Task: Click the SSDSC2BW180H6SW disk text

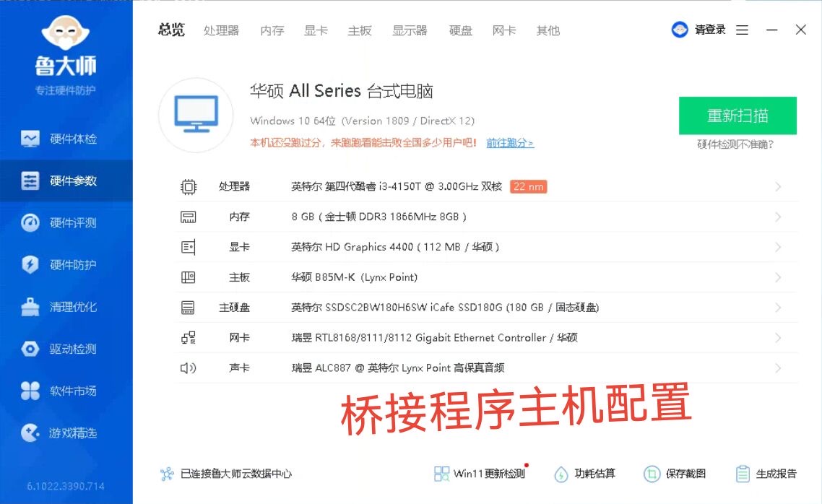Action: coord(445,308)
